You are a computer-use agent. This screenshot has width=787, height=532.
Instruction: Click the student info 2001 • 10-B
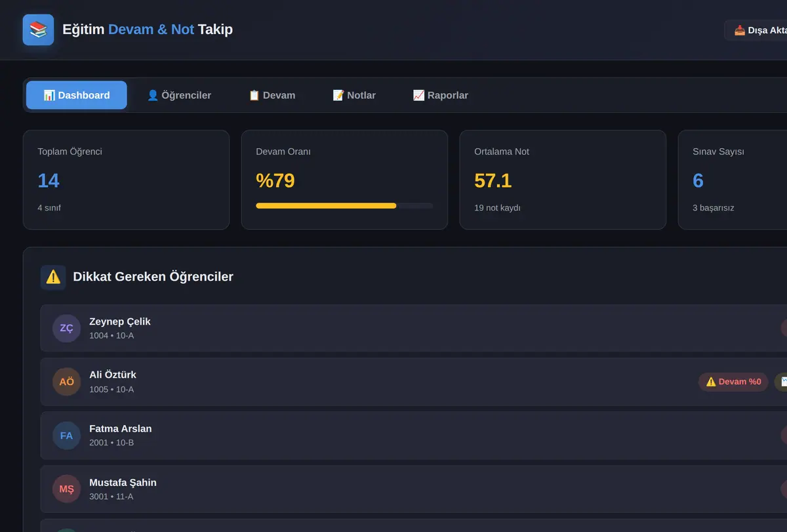(111, 443)
